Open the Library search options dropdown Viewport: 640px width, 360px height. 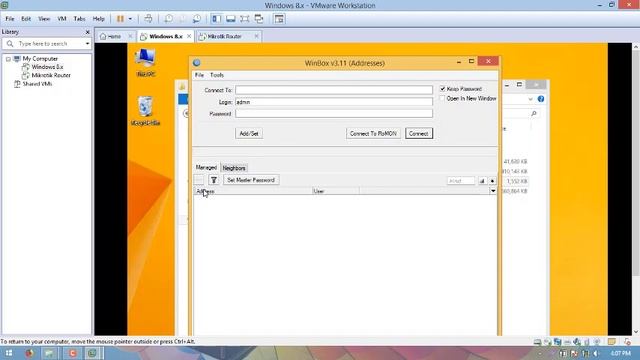pyautogui.click(x=87, y=44)
